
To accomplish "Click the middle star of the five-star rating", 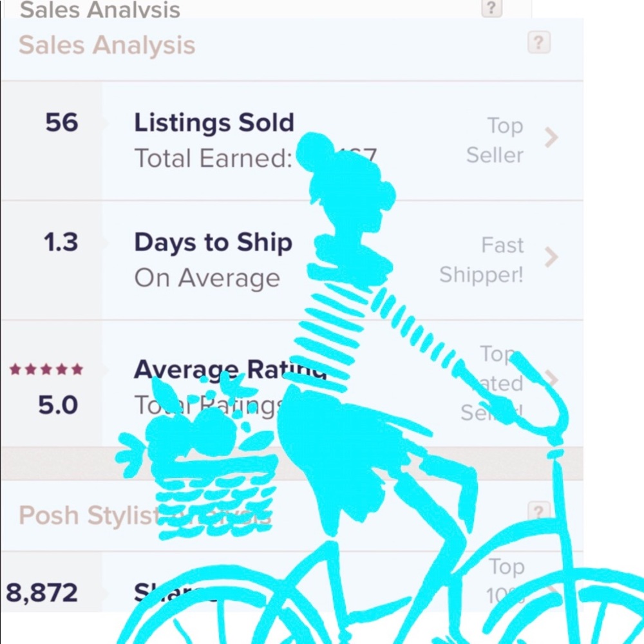I will pyautogui.click(x=47, y=369).
